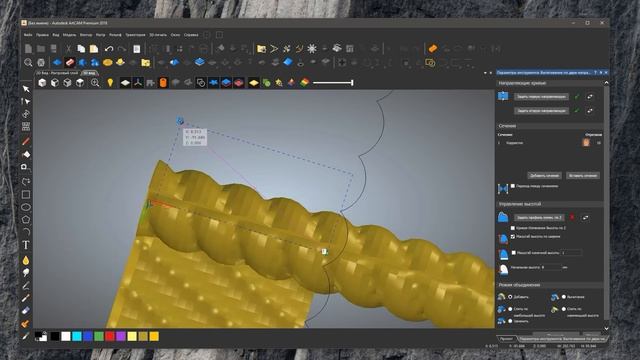Select the yellow drop sculpting tool

pyautogui.click(x=26, y=260)
